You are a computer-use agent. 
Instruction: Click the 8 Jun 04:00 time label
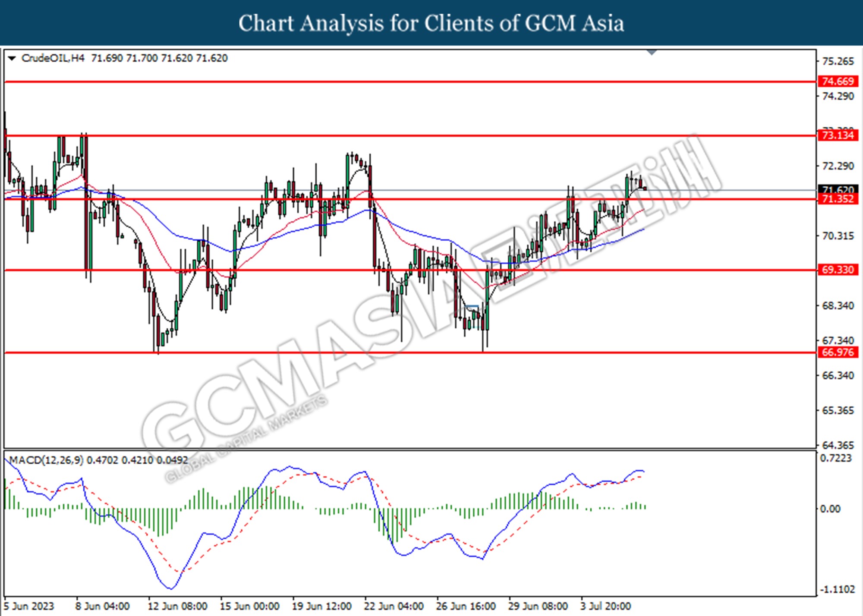tap(102, 606)
